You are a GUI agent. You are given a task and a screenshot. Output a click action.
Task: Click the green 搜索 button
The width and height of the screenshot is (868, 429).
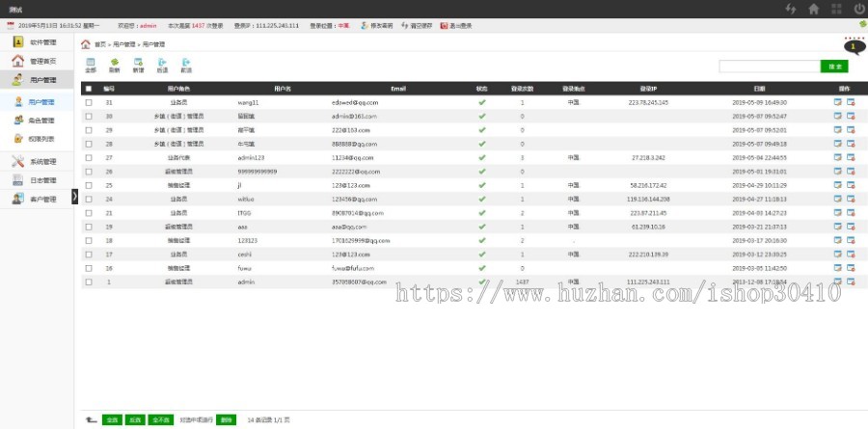tap(834, 67)
